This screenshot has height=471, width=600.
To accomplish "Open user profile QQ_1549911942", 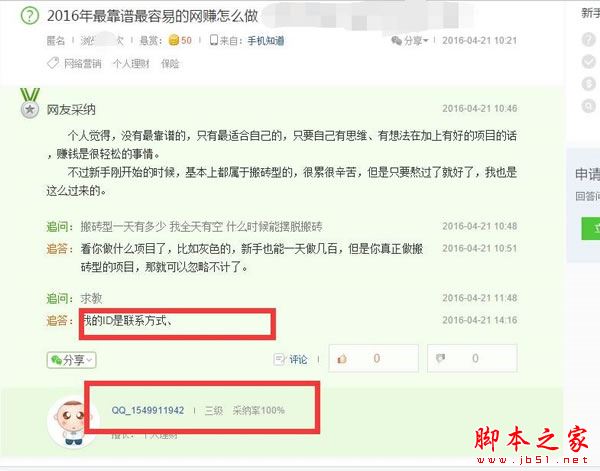I will coord(148,411).
